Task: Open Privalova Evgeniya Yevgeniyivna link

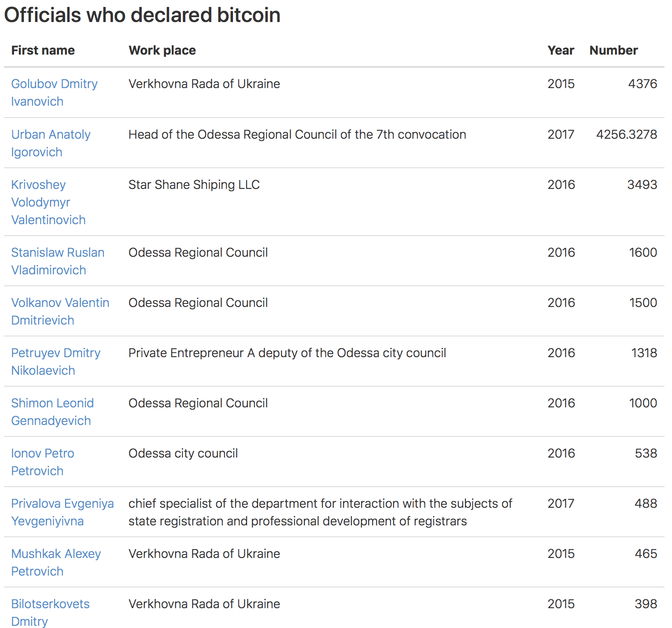Action: [63, 512]
